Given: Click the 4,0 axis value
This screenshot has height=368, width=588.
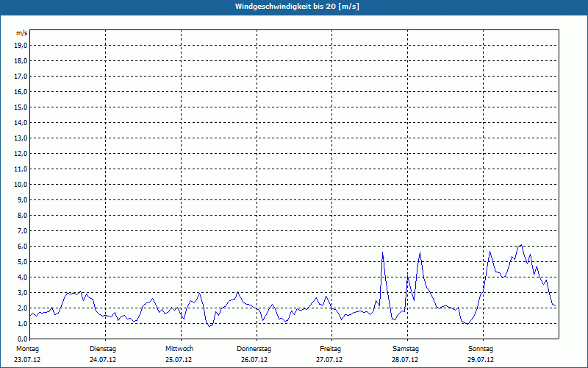Looking at the screenshot, I should (22, 277).
